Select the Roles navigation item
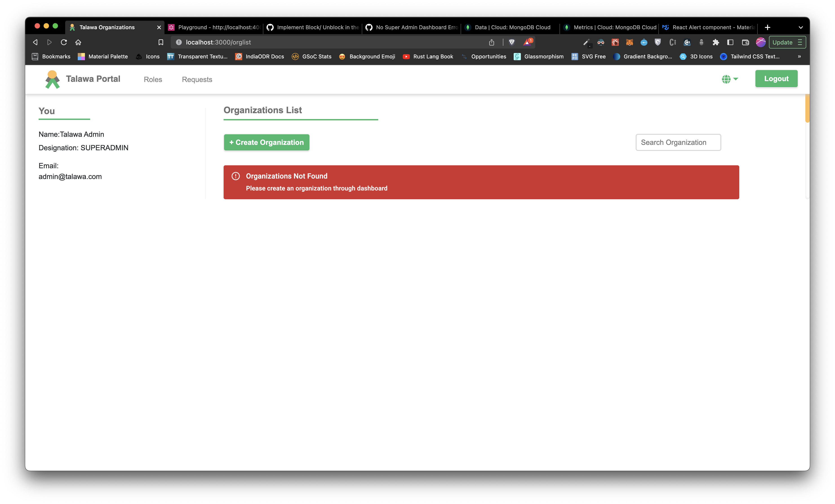This screenshot has width=835, height=504. (x=153, y=79)
